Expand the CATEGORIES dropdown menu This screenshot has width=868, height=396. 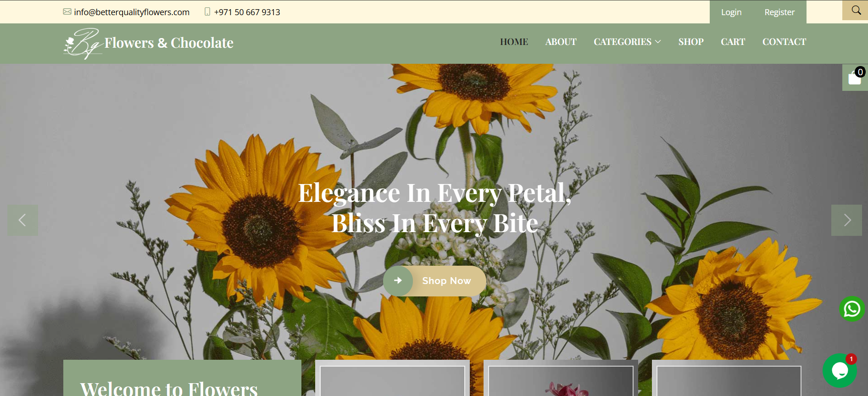(627, 42)
